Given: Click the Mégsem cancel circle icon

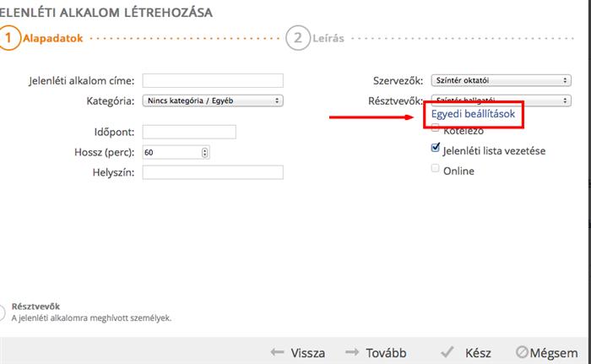Looking at the screenshot, I should click(x=522, y=352).
